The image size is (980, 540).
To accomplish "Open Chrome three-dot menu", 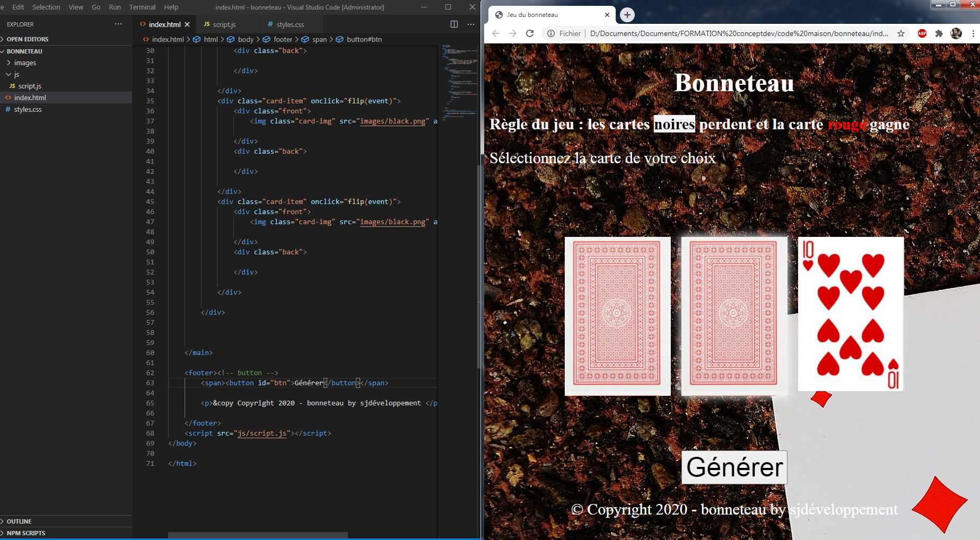I will point(973,33).
